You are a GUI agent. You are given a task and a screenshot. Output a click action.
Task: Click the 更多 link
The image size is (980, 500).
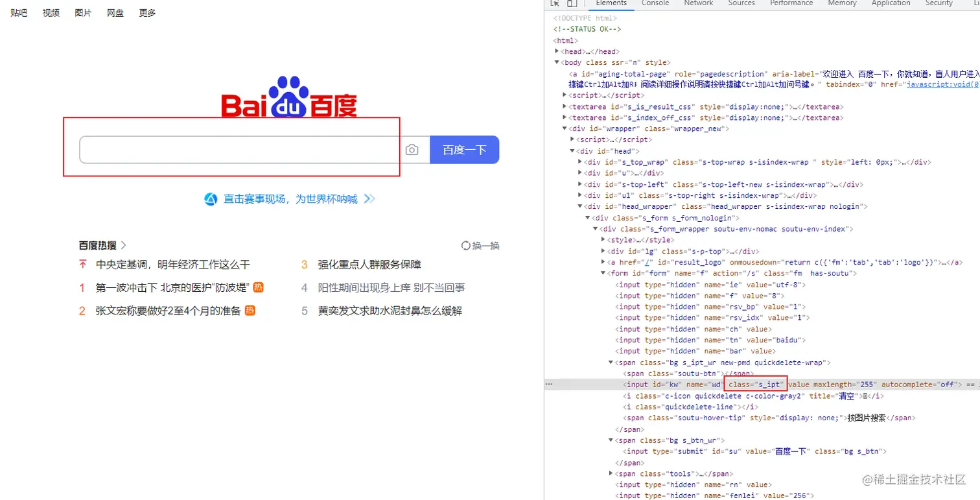147,13
